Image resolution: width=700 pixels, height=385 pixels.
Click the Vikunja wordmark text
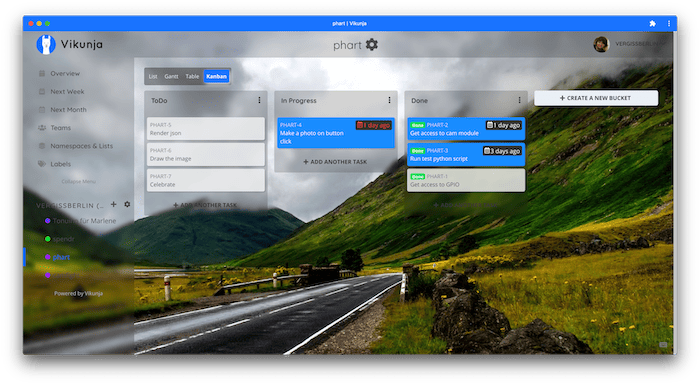tap(82, 44)
